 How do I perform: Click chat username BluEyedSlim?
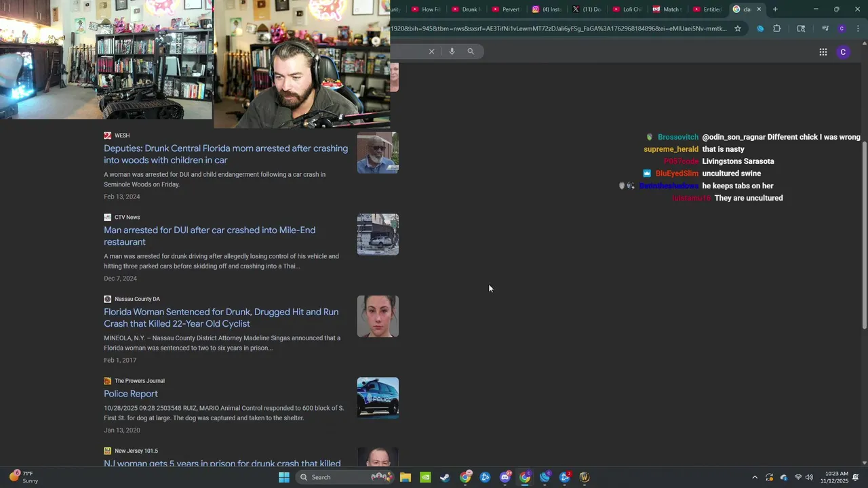pos(677,174)
